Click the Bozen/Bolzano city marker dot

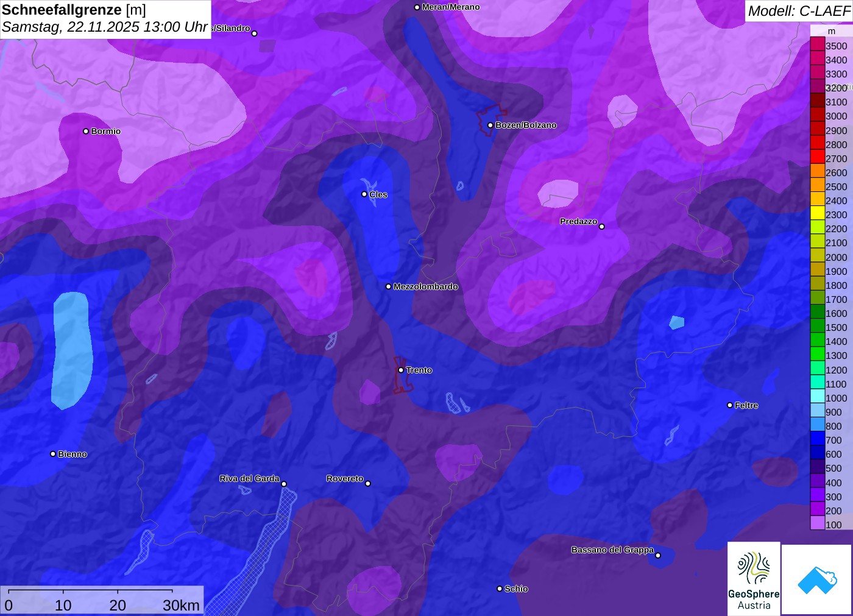[490, 126]
